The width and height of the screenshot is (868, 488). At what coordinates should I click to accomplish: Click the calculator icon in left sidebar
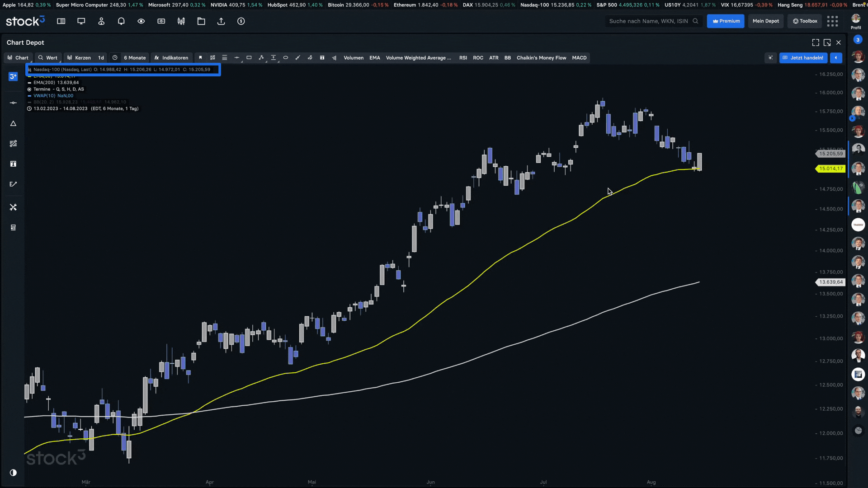point(13,228)
